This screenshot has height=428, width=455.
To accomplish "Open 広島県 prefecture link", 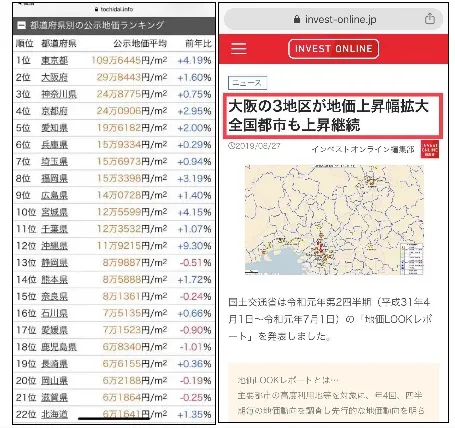I will pos(54,195).
